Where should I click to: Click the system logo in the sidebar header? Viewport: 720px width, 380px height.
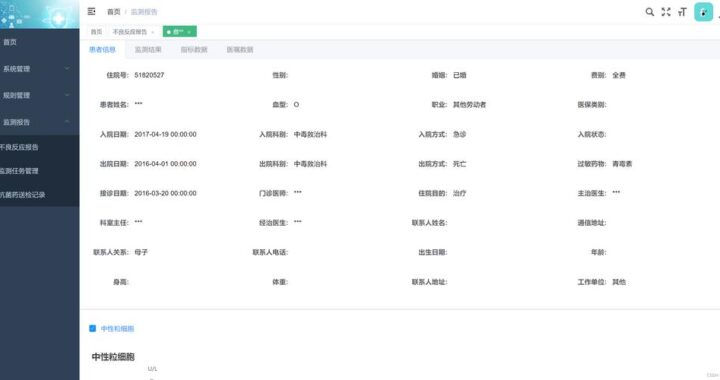click(x=39, y=14)
